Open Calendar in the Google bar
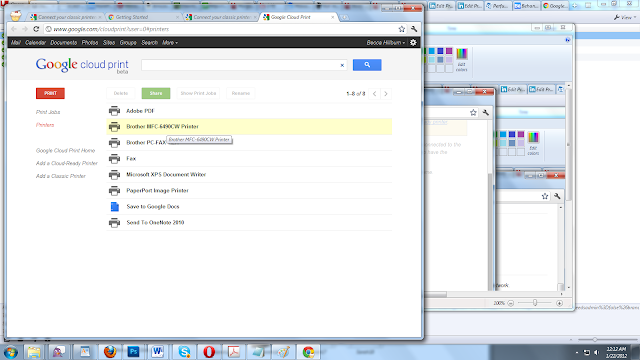Image resolution: width=640 pixels, height=360 pixels. (x=35, y=42)
